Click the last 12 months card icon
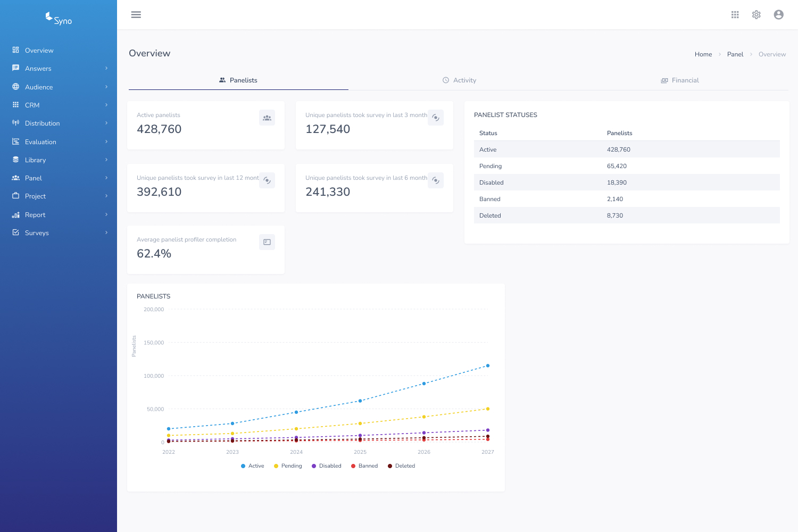The width and height of the screenshot is (798, 532). click(x=267, y=181)
